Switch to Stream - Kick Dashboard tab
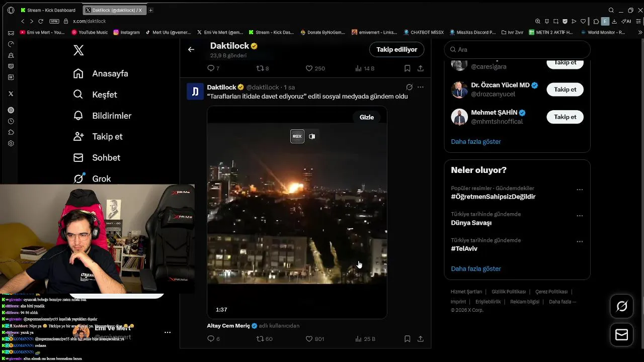 [49, 10]
